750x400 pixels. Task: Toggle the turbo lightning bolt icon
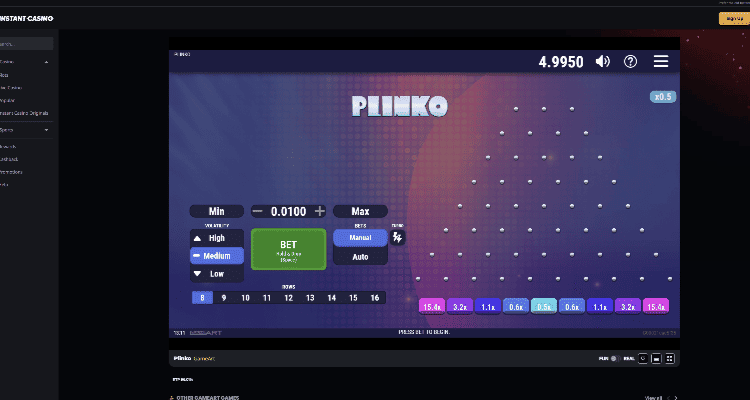[x=397, y=237]
